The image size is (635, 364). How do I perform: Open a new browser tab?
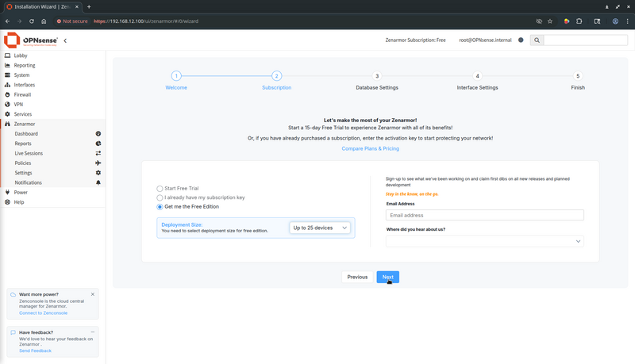[x=89, y=6]
